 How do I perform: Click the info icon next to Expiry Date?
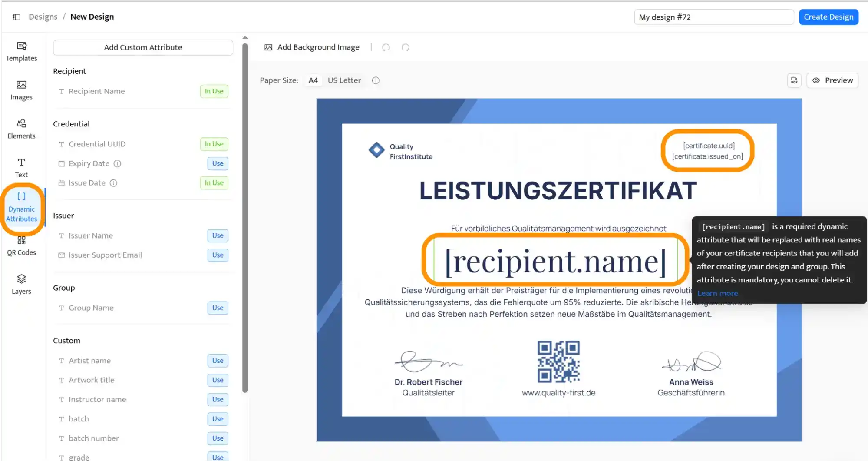coord(117,163)
